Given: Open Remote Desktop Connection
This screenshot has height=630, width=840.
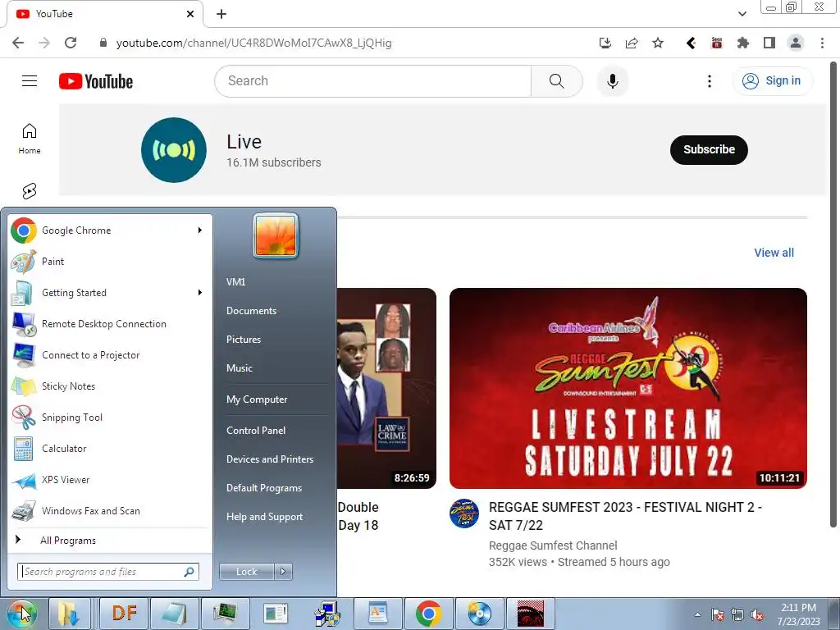Looking at the screenshot, I should 107,323.
